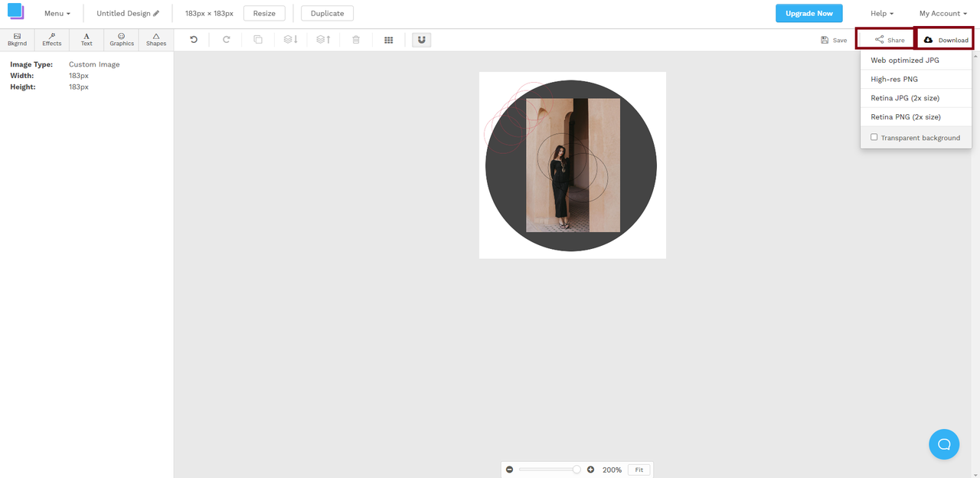Select the Text tool
This screenshot has height=478, width=980.
click(x=87, y=40)
